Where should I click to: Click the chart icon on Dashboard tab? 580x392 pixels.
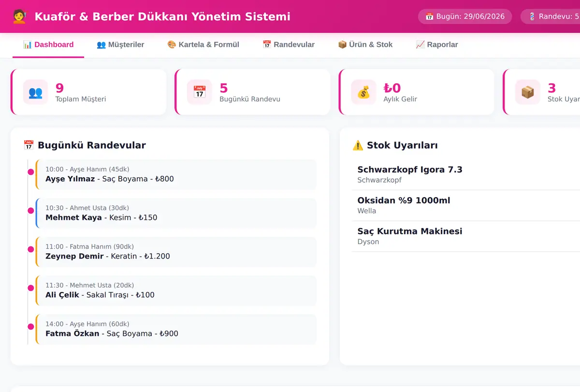coord(28,44)
